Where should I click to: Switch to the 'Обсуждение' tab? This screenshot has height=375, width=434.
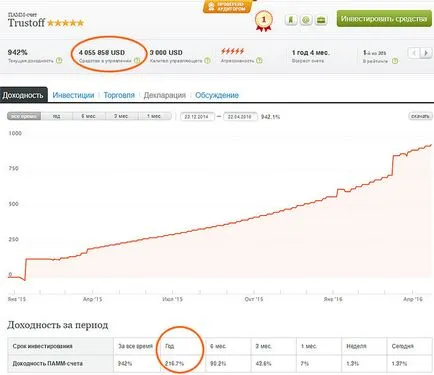(217, 95)
